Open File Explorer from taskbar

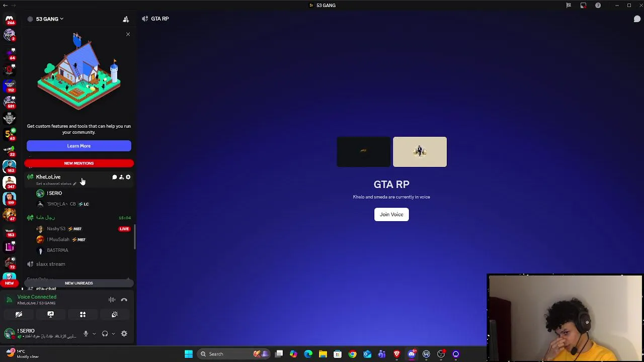point(323,354)
